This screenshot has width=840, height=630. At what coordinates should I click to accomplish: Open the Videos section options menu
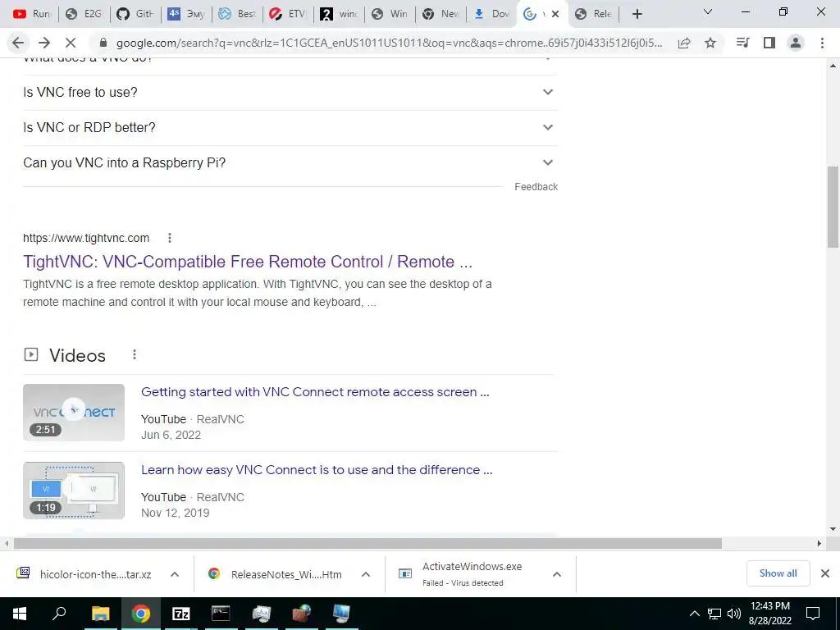coord(135,354)
